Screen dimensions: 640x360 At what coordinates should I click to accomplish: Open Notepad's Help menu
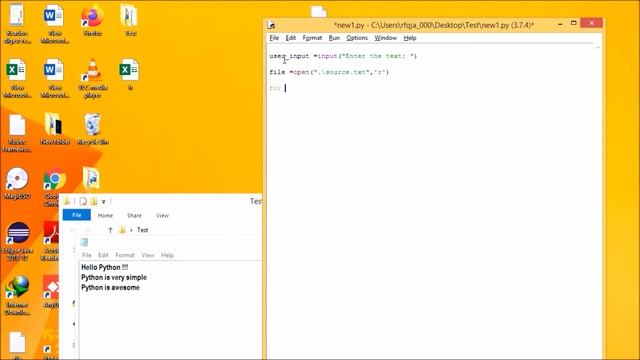(x=167, y=255)
